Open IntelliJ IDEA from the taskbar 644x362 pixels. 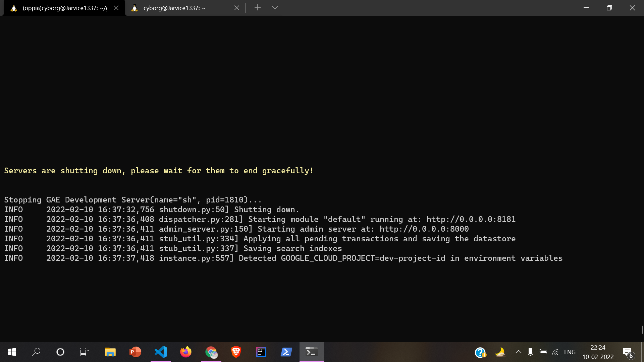[261, 352]
